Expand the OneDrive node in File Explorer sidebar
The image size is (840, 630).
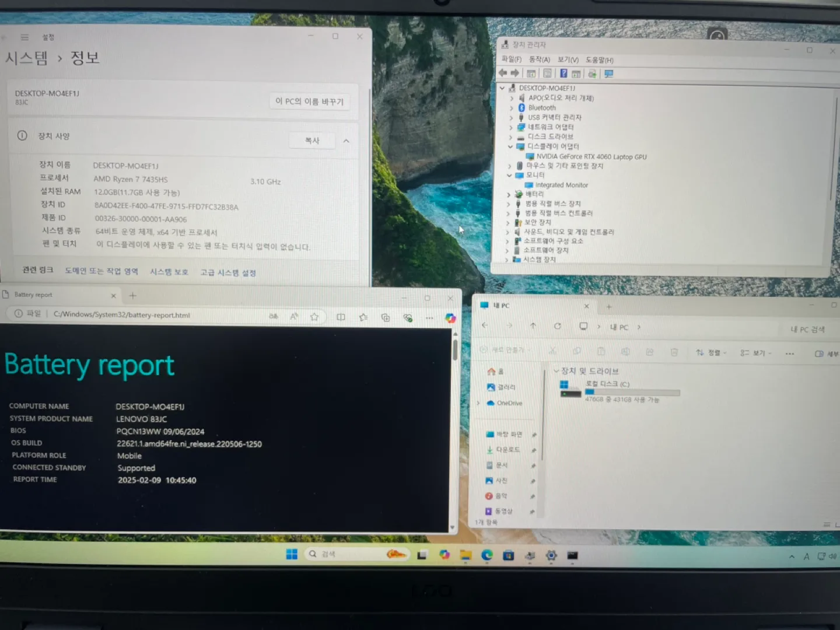[x=478, y=403]
